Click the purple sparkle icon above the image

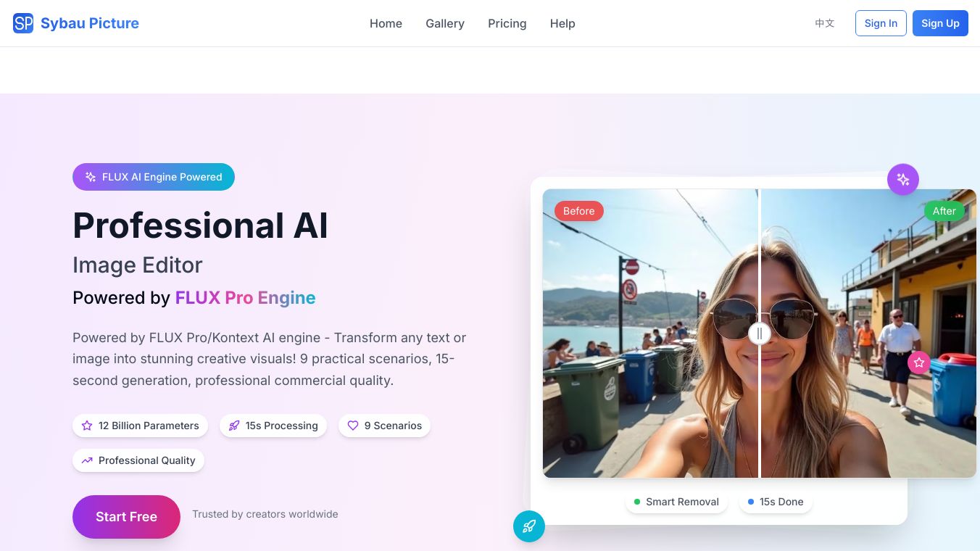[903, 179]
